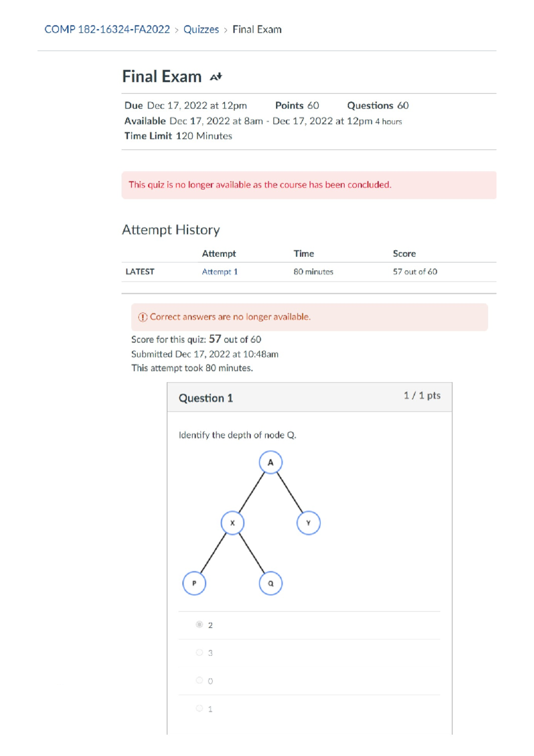The height and width of the screenshot is (756, 534).
Task: Click the Time column header
Action: click(x=303, y=253)
